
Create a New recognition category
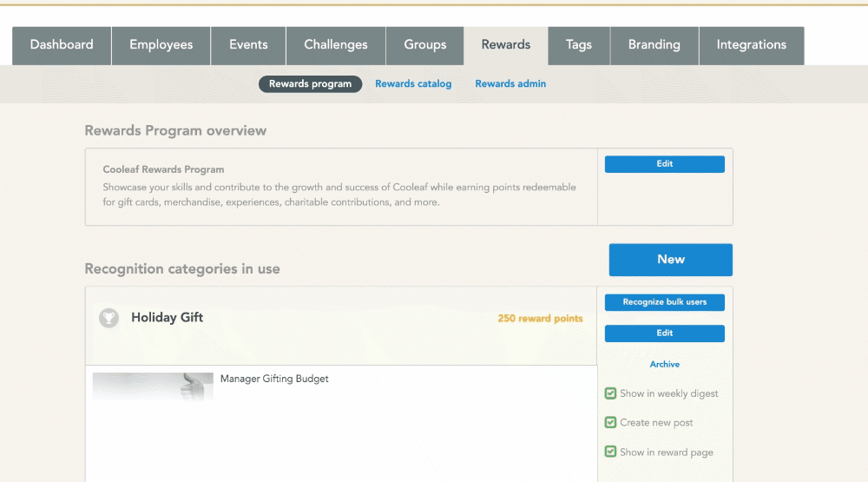click(x=670, y=260)
